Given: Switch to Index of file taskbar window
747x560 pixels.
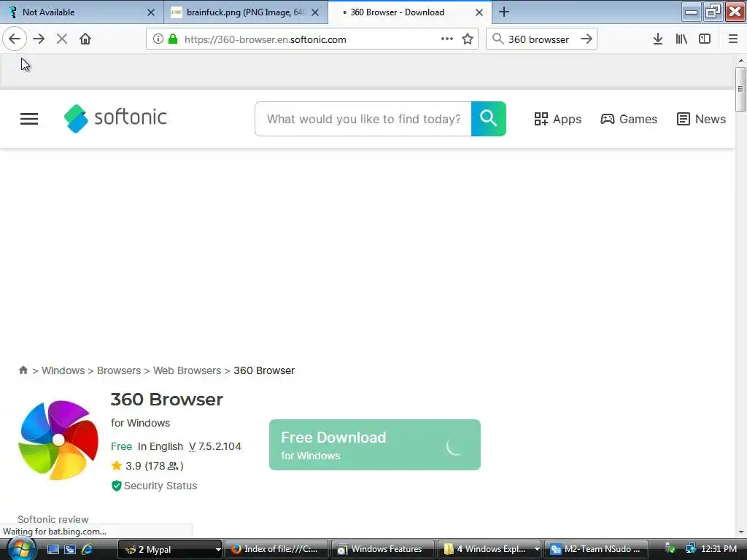Looking at the screenshot, I should click(x=276, y=549).
